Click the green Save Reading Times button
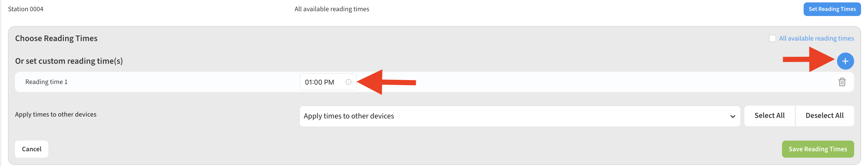 (x=818, y=149)
